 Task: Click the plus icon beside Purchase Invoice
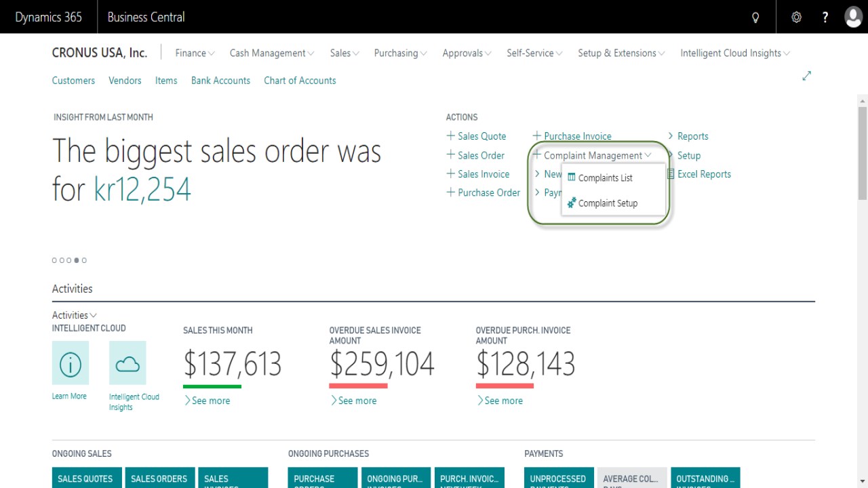[x=536, y=136]
